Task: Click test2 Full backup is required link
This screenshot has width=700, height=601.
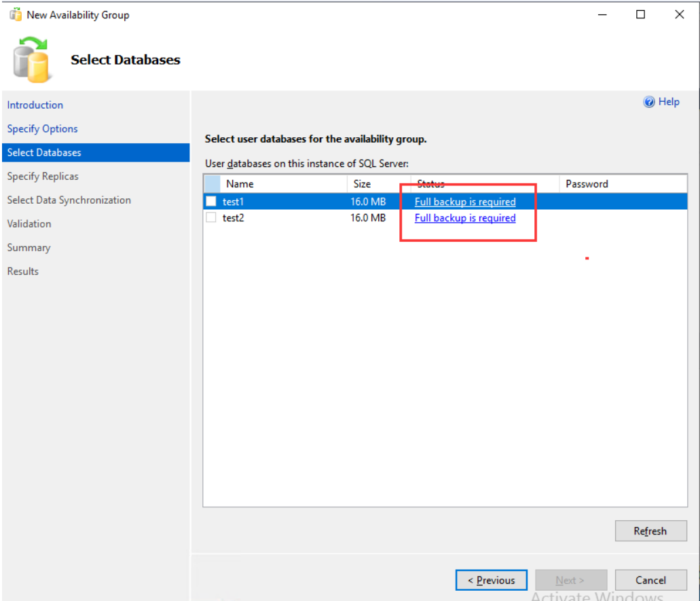Action: 465,218
